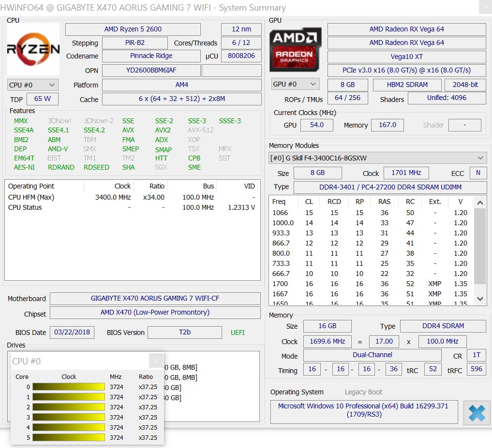
Task: Click the BIOS date 03/22/2018 field
Action: (72, 332)
